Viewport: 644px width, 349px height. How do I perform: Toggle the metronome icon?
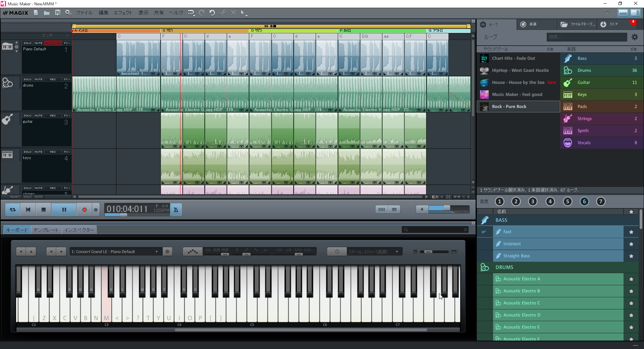point(176,209)
